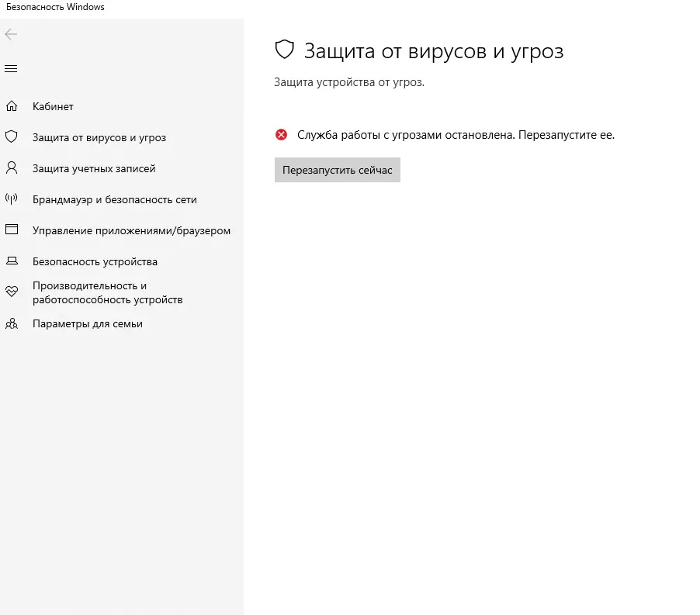Click the person icon for account protection

(x=12, y=168)
